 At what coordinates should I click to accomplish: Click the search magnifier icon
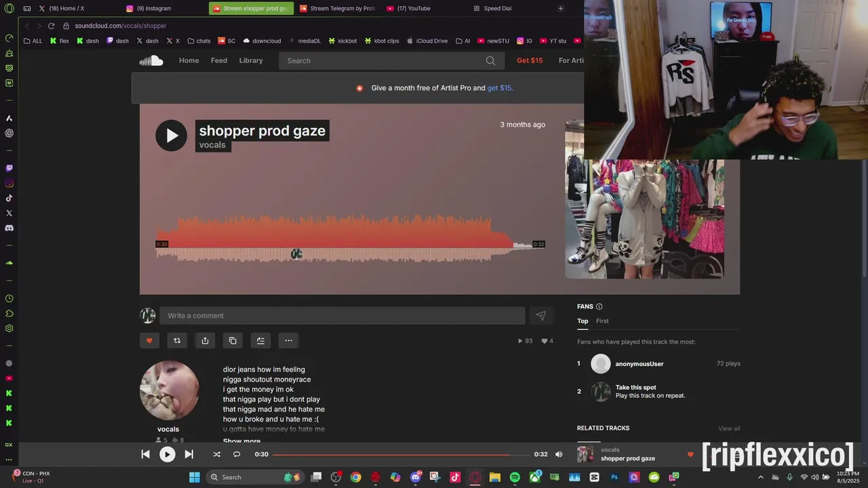490,60
